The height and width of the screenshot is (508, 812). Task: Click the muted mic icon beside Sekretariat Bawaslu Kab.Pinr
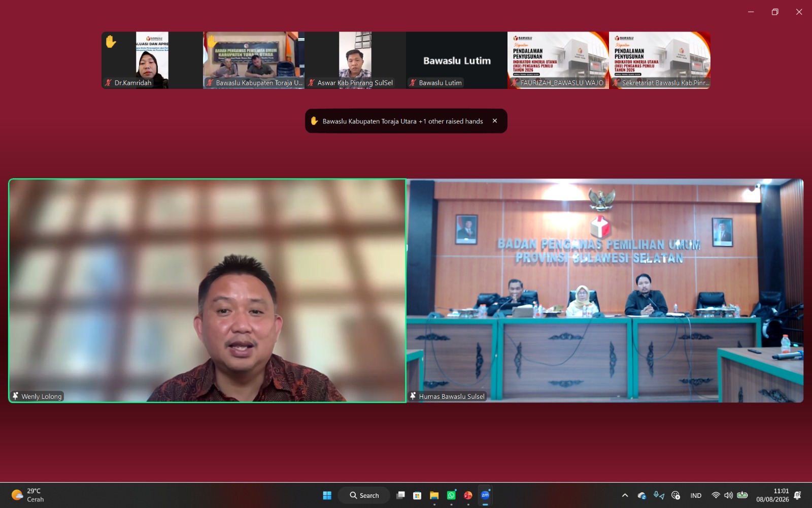616,83
